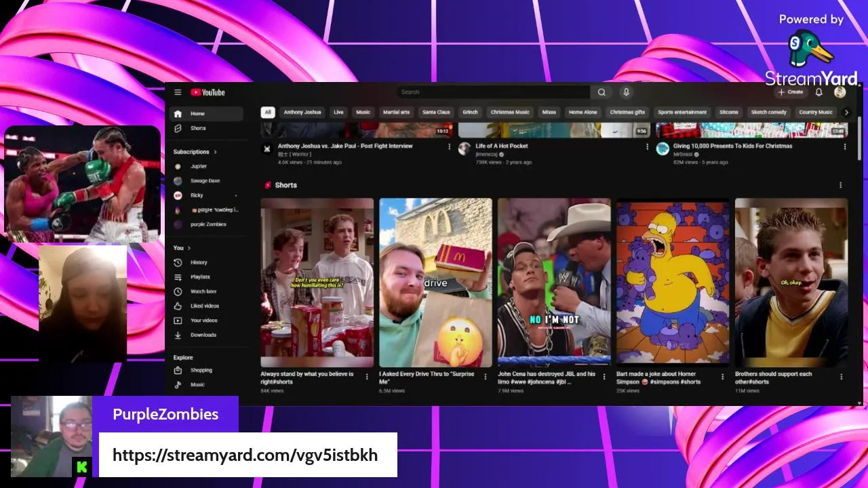Viewport: 868px width, 488px height.
Task: Click the StreamYard duck logo
Action: [x=810, y=49]
